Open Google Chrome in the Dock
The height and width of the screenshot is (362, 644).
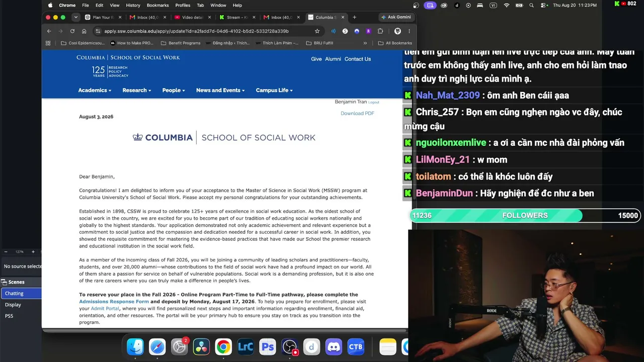pos(223,346)
